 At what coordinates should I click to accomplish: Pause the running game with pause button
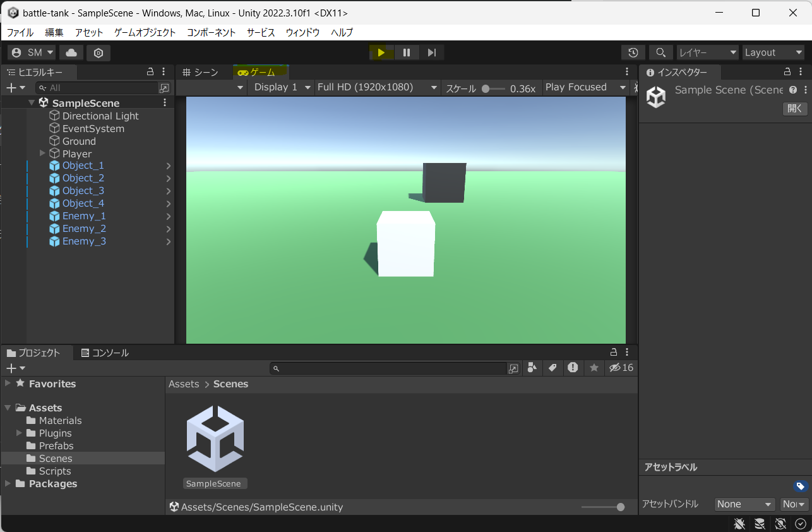407,52
